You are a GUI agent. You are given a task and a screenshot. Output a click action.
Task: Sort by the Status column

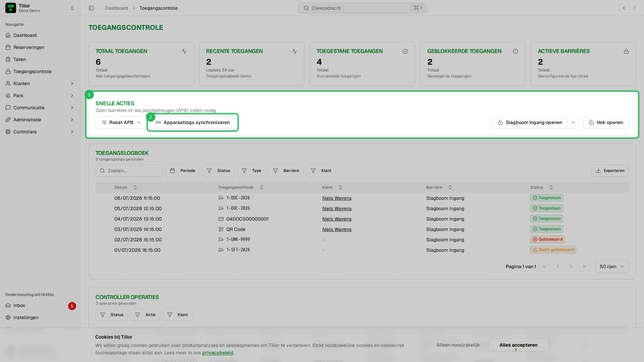(x=541, y=187)
